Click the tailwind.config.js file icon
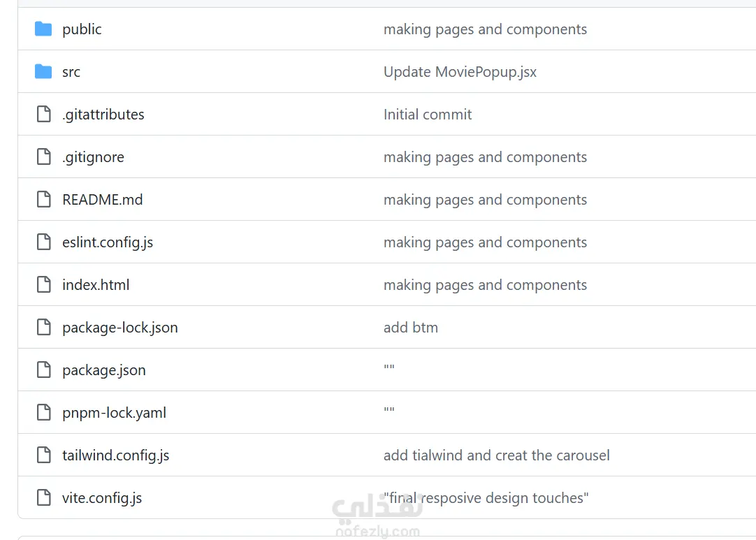Screen dimensions: 756x540 coord(43,455)
